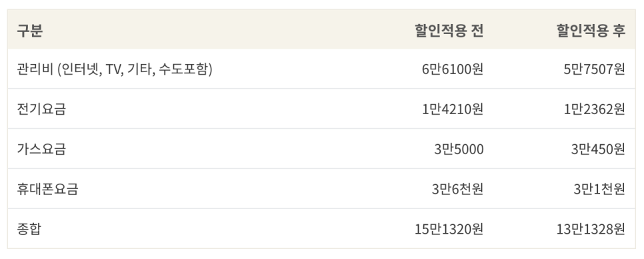Select the 가스요금 row label
Screen dimensions: 644x259
(x=41, y=149)
